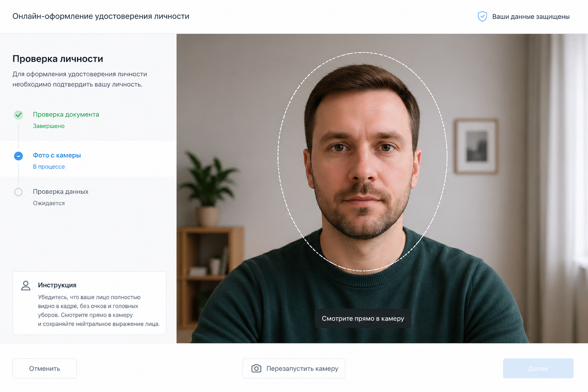The width and height of the screenshot is (588, 392).
Task: Click the empty circle for Проверка данных
Action: coord(18,192)
